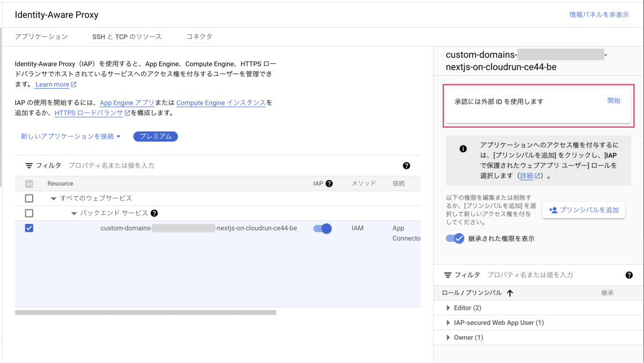This screenshot has width=644, height=363.
Task: Click the IAM method cell
Action: coord(357,228)
